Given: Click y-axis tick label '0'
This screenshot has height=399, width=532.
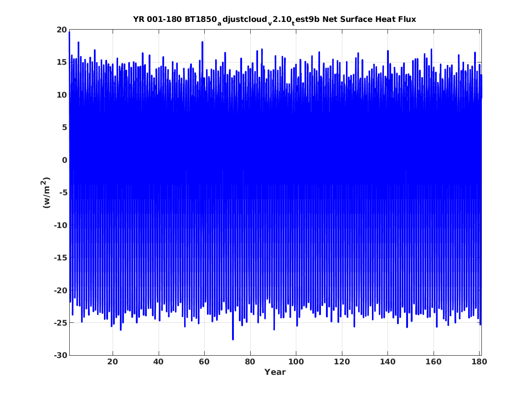Looking at the screenshot, I should (64, 160).
